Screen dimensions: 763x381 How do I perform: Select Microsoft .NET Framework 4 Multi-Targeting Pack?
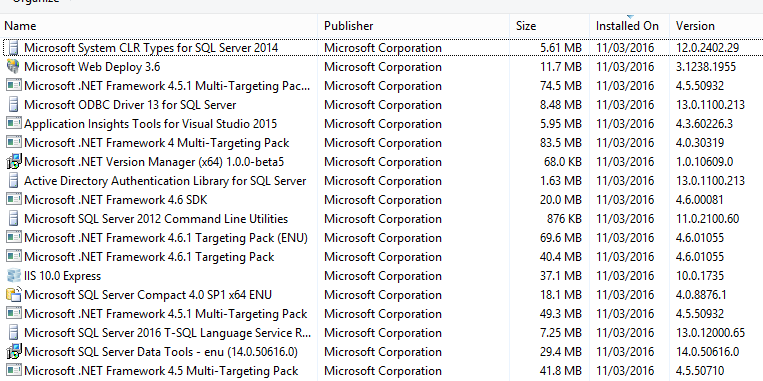(157, 143)
